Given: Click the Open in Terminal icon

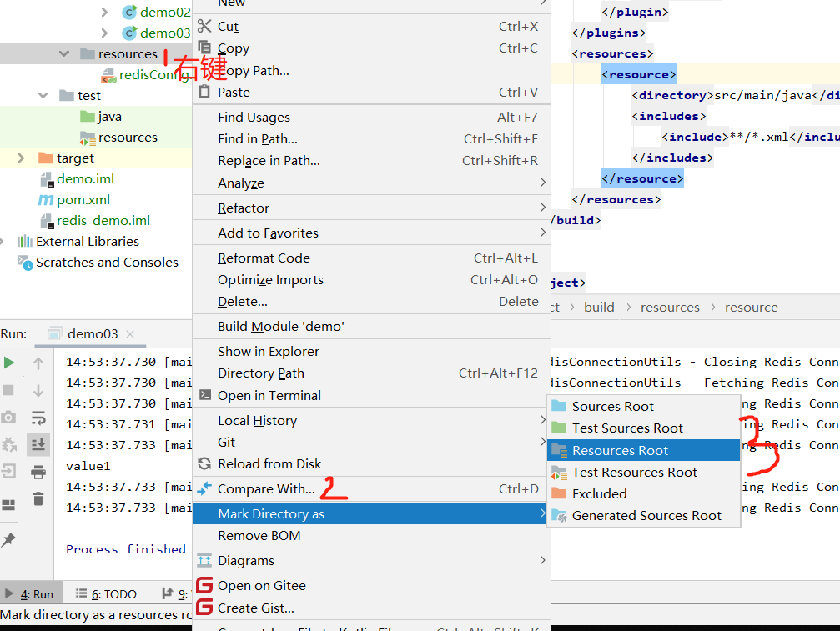Looking at the screenshot, I should pos(204,395).
